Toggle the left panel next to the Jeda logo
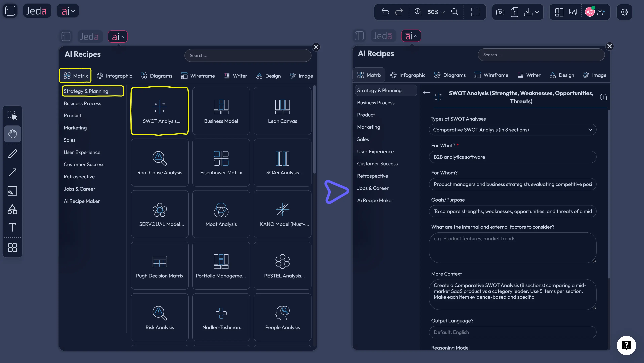 [x=10, y=11]
